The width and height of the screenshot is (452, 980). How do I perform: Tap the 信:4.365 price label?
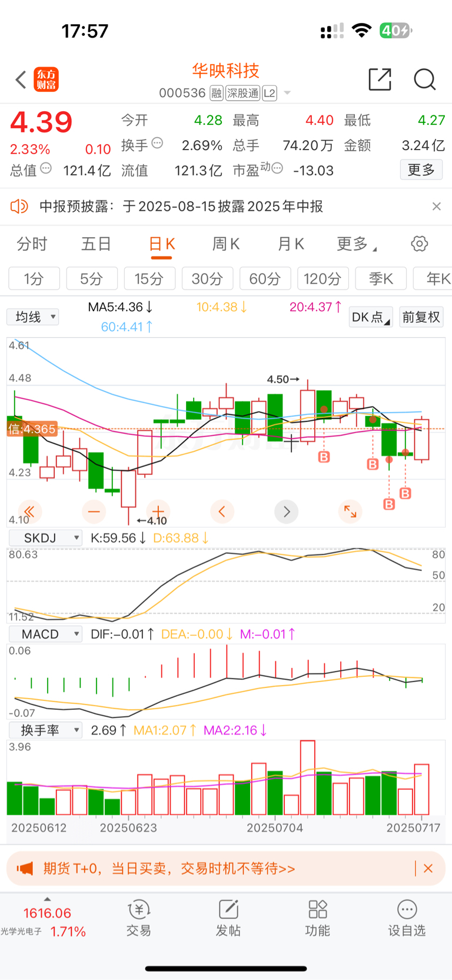click(32, 429)
